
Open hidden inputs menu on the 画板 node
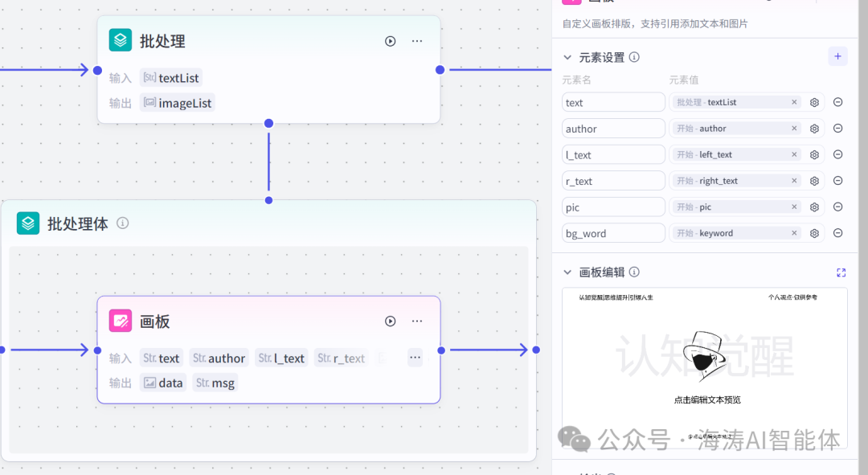(415, 357)
